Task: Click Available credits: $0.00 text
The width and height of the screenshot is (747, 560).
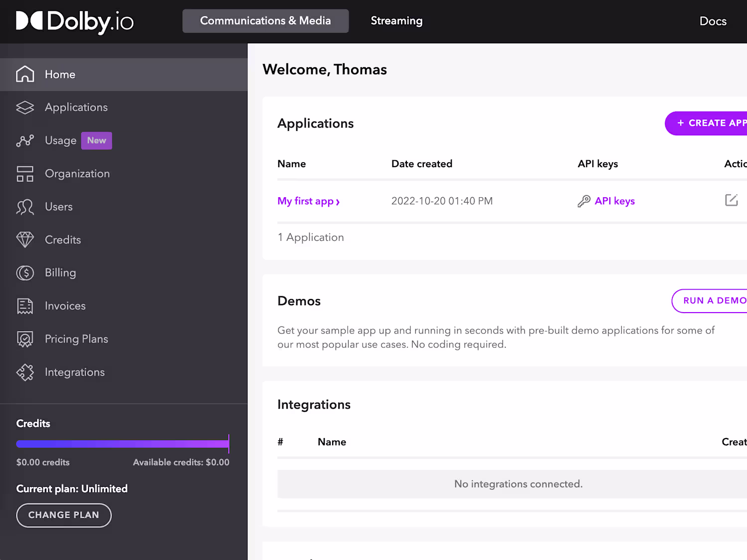Action: pyautogui.click(x=181, y=462)
